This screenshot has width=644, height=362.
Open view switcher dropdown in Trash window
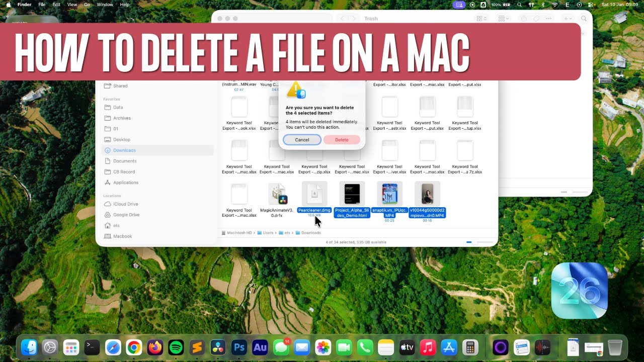click(x=481, y=19)
